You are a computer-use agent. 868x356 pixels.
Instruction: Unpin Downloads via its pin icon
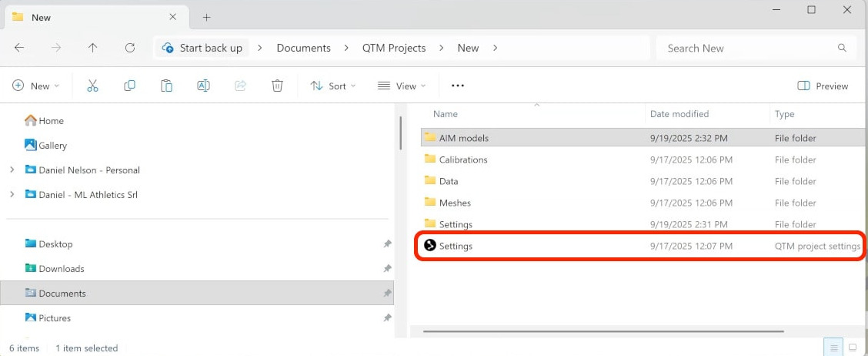388,268
